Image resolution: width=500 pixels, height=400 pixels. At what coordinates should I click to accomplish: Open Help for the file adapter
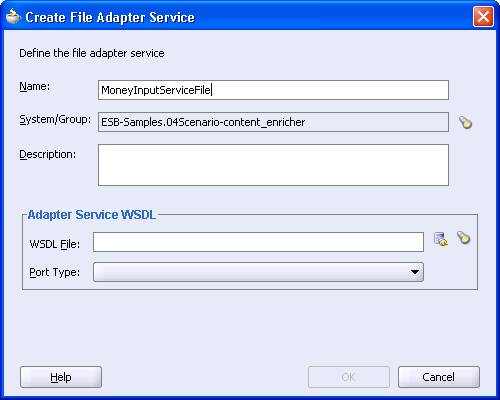(x=61, y=377)
